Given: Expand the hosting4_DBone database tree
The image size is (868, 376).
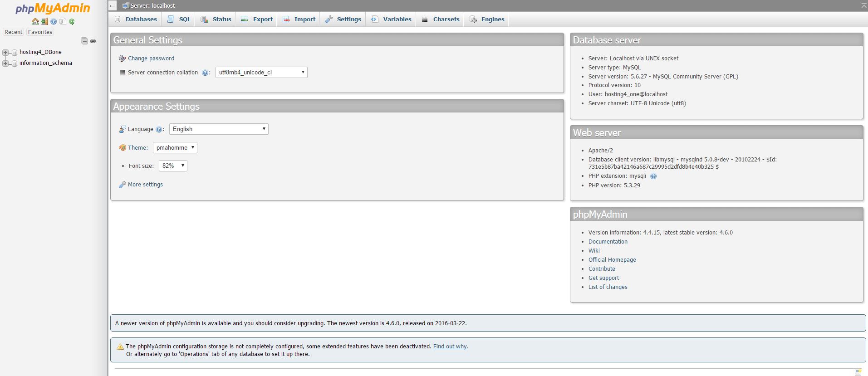Looking at the screenshot, I should tap(5, 53).
